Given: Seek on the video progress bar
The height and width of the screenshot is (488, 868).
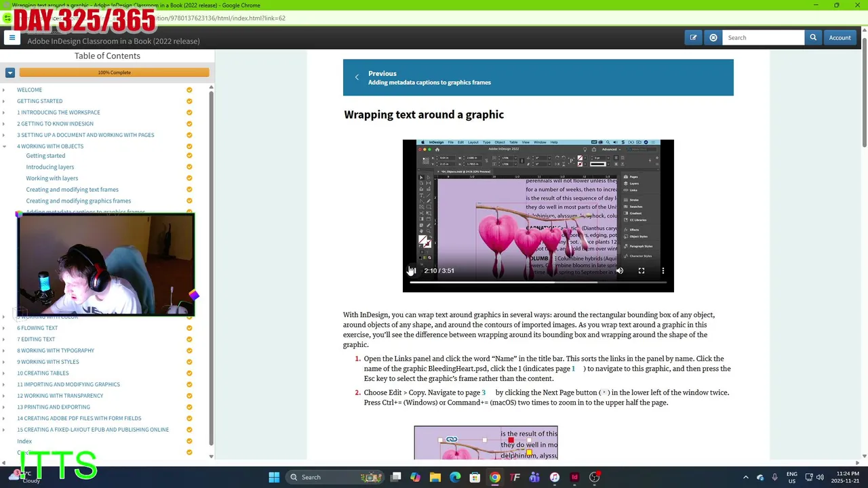Looking at the screenshot, I should (538, 283).
